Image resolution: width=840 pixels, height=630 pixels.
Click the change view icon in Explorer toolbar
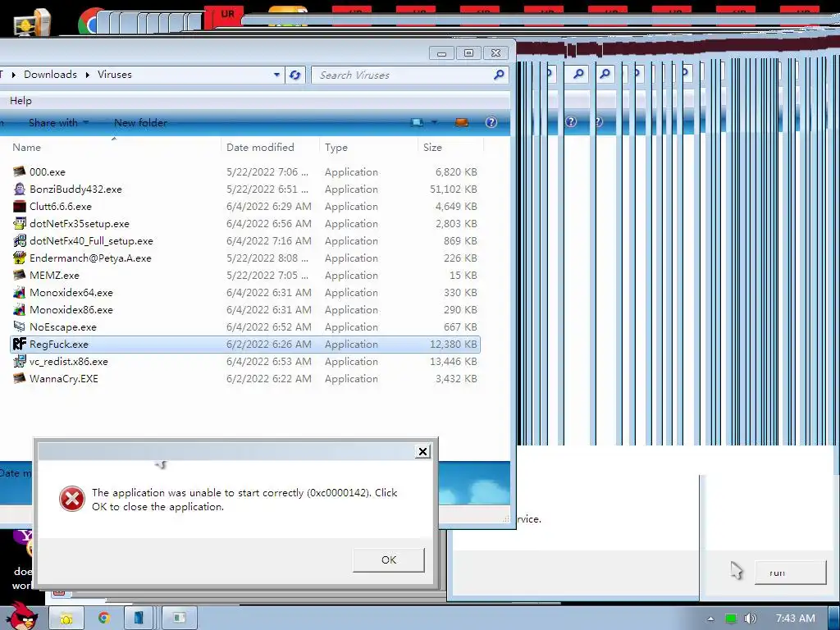point(417,123)
